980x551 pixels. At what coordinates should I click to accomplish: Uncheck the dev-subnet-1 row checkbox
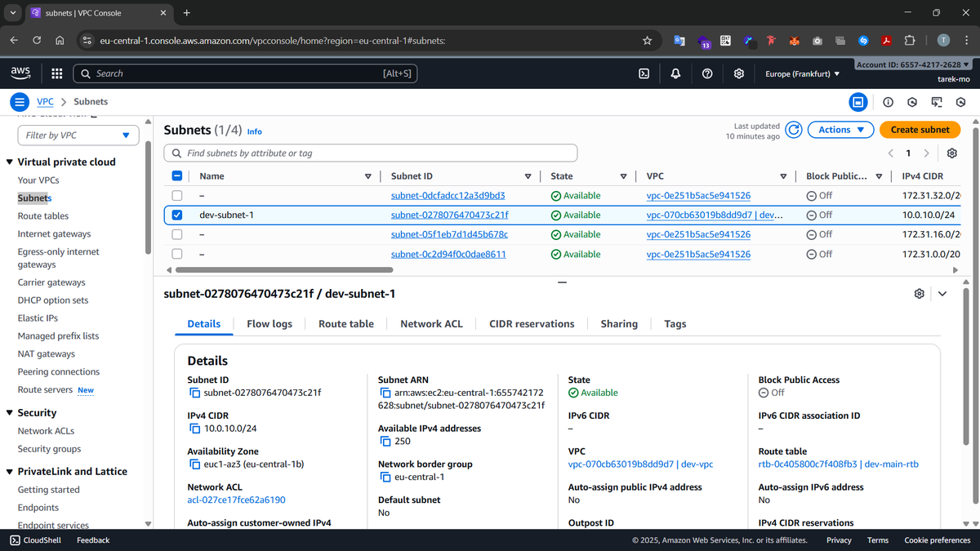point(177,216)
